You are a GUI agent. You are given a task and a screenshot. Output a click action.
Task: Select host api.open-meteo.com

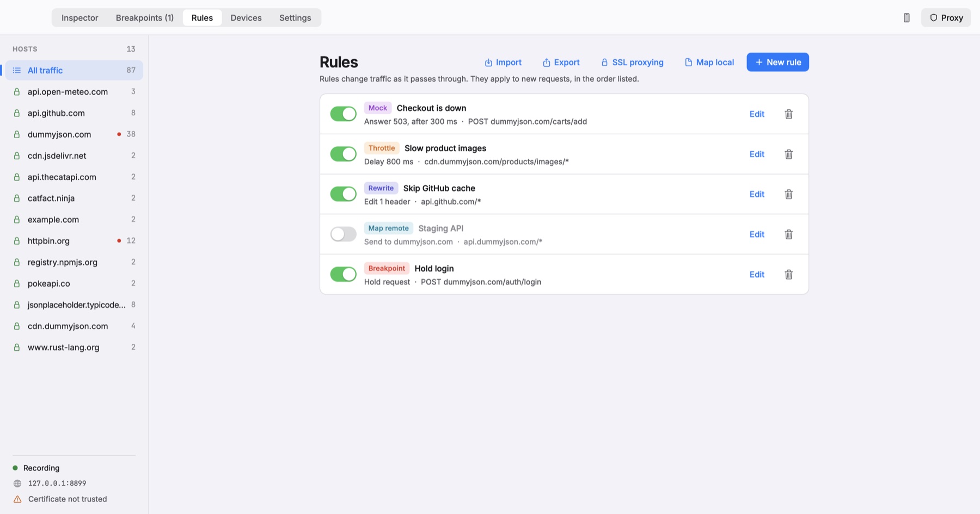click(x=74, y=92)
